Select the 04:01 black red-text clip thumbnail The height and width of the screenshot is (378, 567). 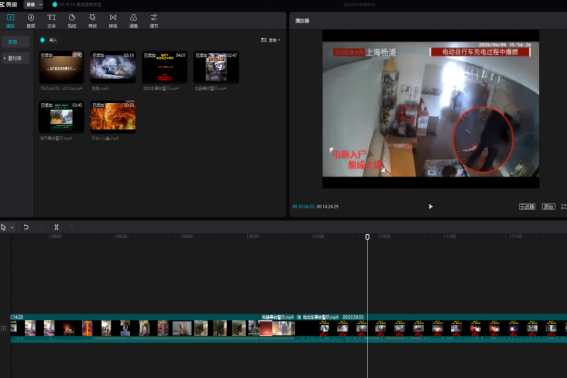pyautogui.click(x=165, y=67)
